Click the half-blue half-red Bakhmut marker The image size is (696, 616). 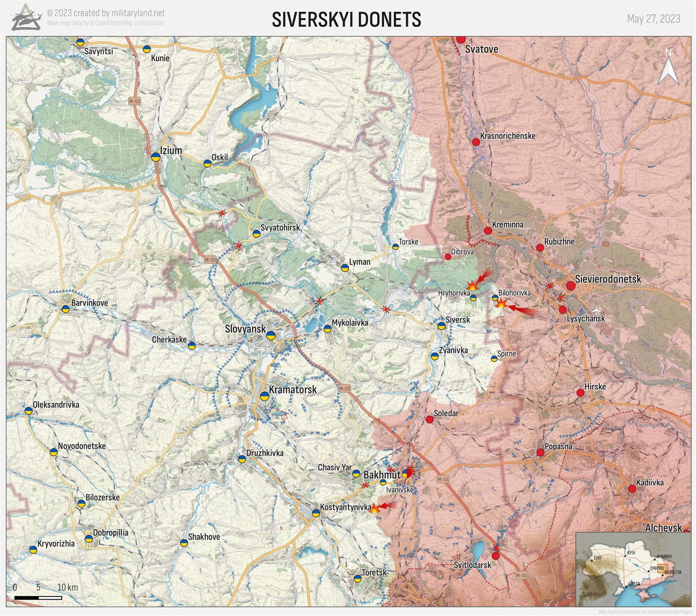pos(407,474)
